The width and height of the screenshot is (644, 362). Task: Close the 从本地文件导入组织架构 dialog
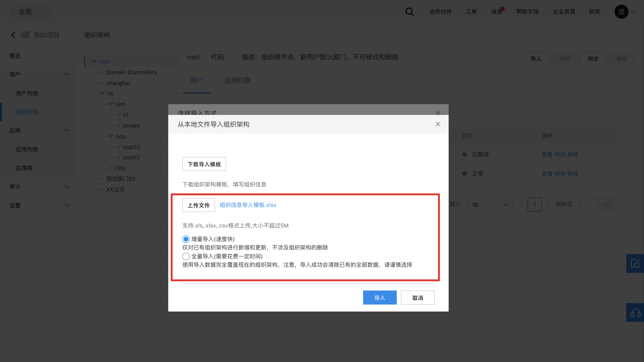(438, 124)
